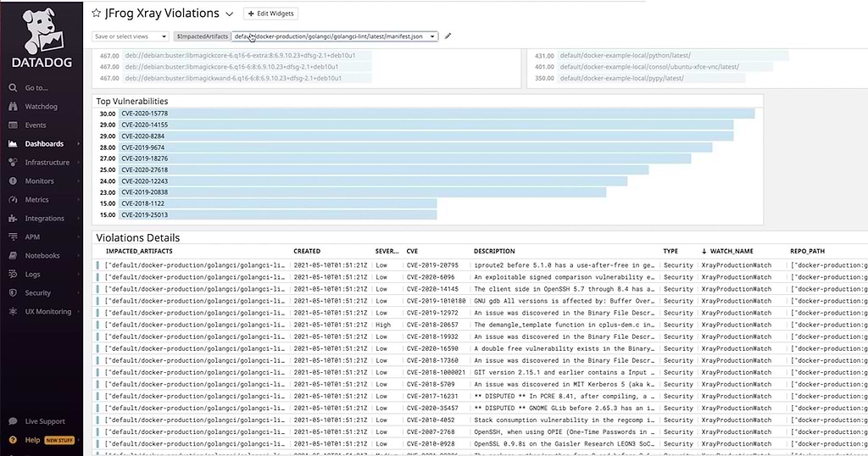Open the Monitors menu item
This screenshot has width=868, height=456.
pyautogui.click(x=39, y=181)
